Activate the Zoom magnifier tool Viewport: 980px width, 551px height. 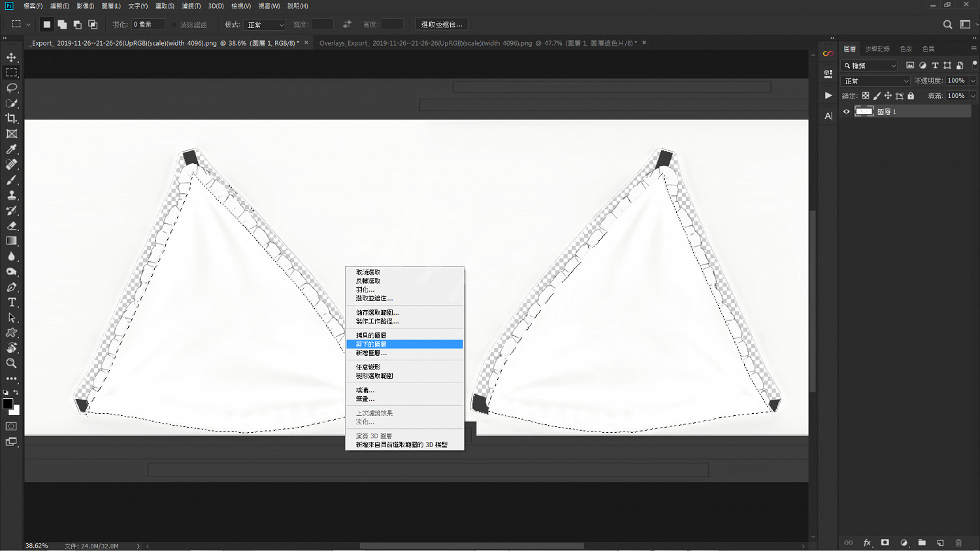click(12, 363)
